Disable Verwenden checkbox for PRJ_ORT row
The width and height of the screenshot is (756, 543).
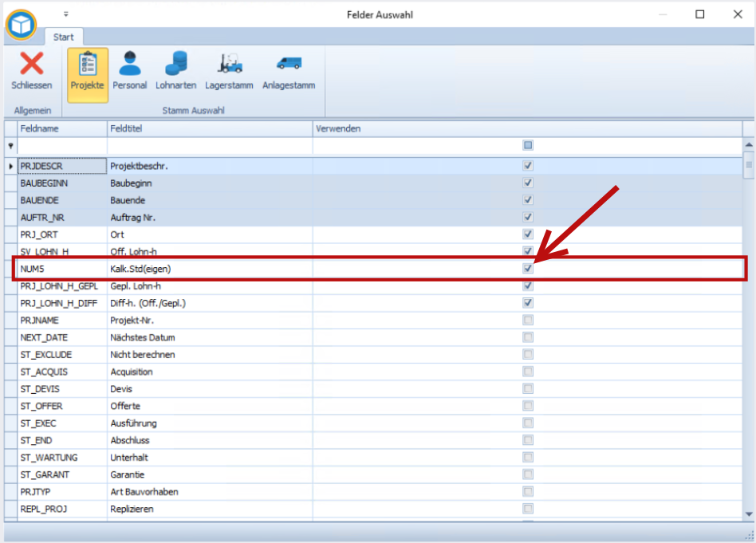tap(527, 234)
